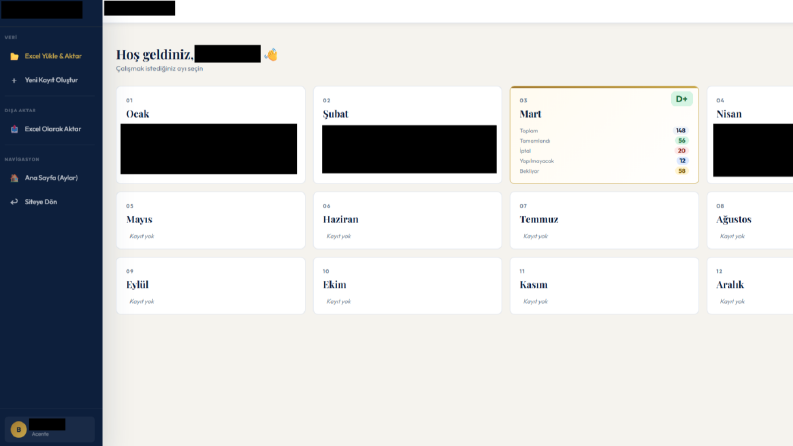
Task: Click the waving hand emoji
Action: 271,55
